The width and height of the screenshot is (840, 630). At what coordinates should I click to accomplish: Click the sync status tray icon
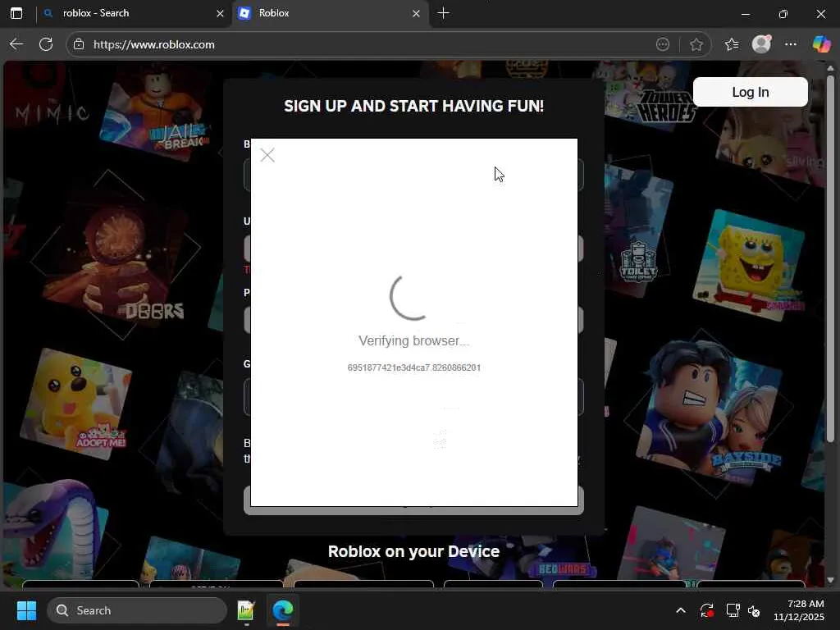coord(706,610)
